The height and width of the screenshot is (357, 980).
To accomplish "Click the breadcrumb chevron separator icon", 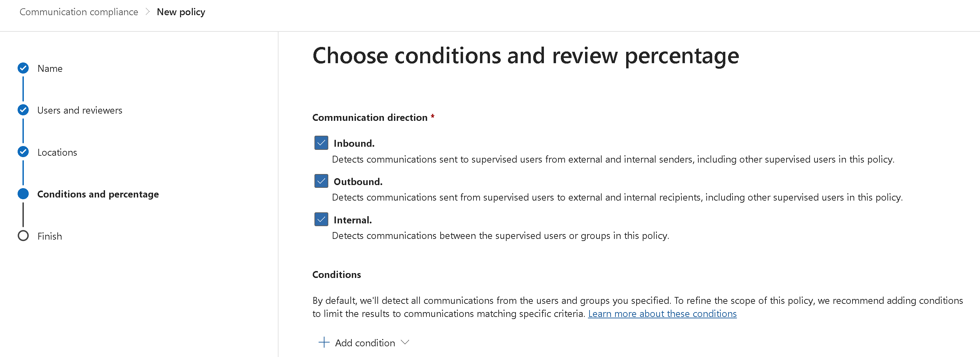I will tap(148, 12).
